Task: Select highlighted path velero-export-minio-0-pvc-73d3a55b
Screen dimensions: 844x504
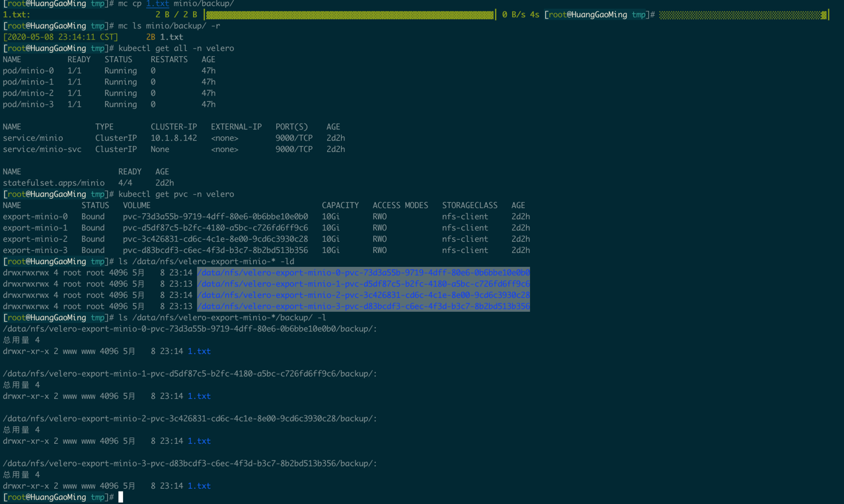Action: point(364,273)
